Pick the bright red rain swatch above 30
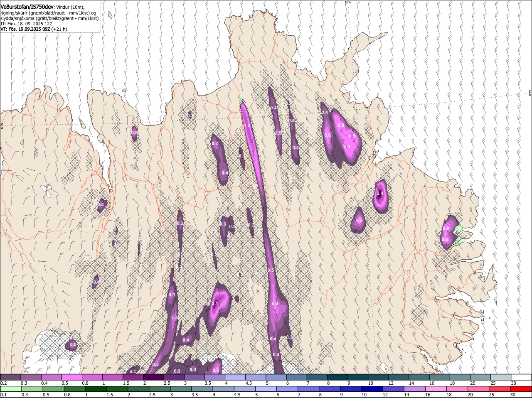The image size is (532, 398). coord(522,389)
